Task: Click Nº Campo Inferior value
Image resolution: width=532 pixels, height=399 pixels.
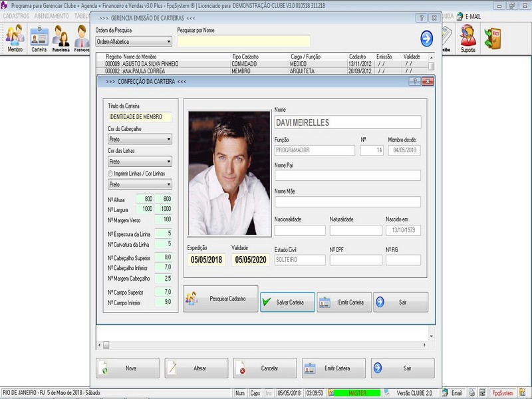Action: point(164,302)
